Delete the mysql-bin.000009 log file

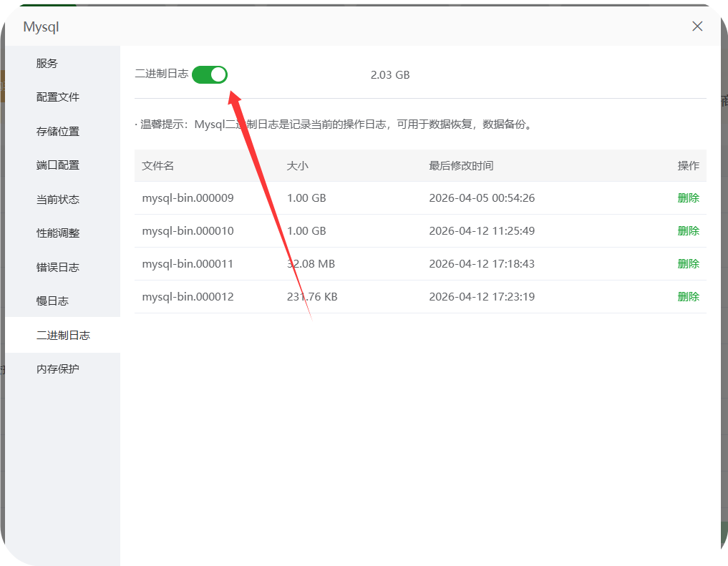coord(688,197)
